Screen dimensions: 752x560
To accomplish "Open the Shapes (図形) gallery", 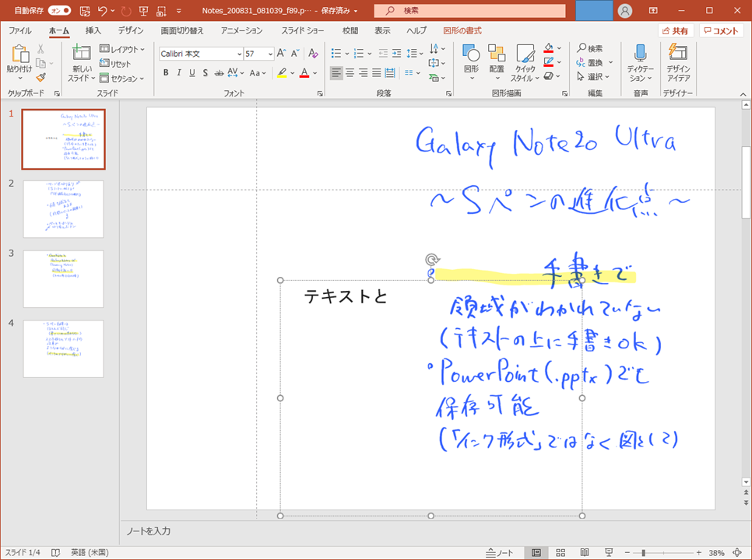I will [x=471, y=62].
